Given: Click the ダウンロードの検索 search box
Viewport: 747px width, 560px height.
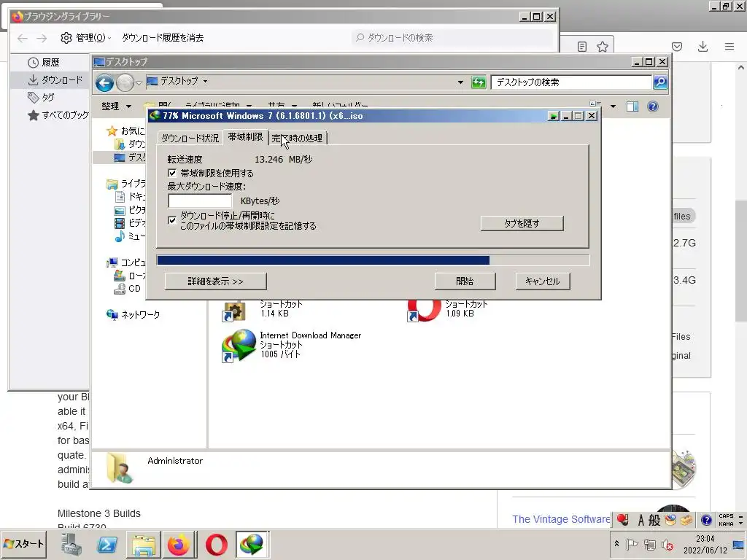Looking at the screenshot, I should 452,38.
